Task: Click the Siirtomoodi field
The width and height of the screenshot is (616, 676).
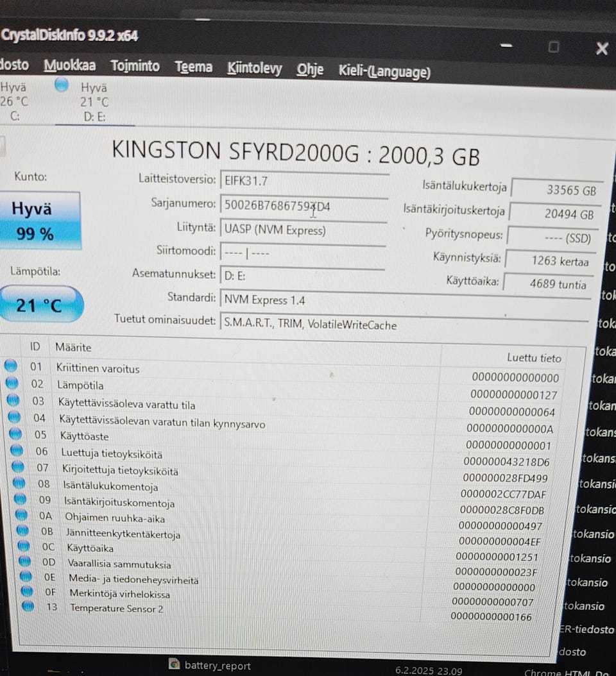Action: pos(303,252)
